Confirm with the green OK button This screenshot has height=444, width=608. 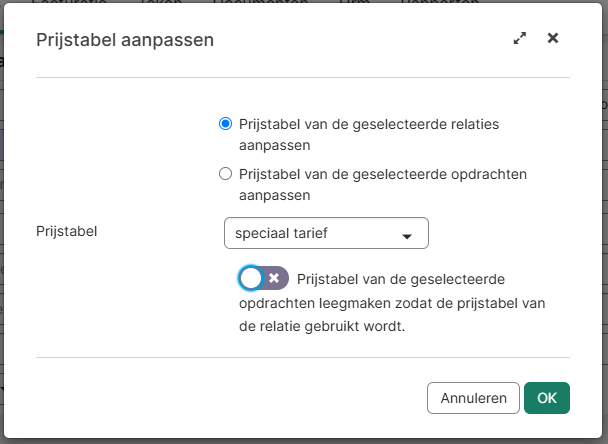point(546,397)
